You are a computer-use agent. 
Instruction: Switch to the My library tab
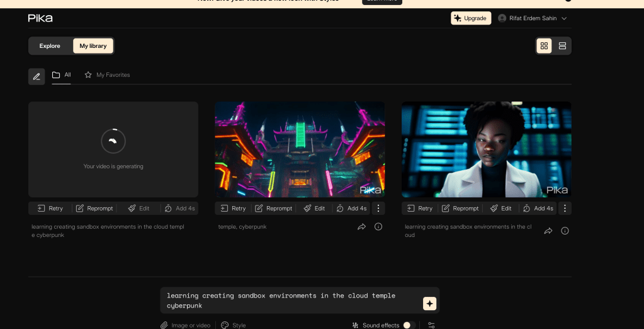(93, 46)
